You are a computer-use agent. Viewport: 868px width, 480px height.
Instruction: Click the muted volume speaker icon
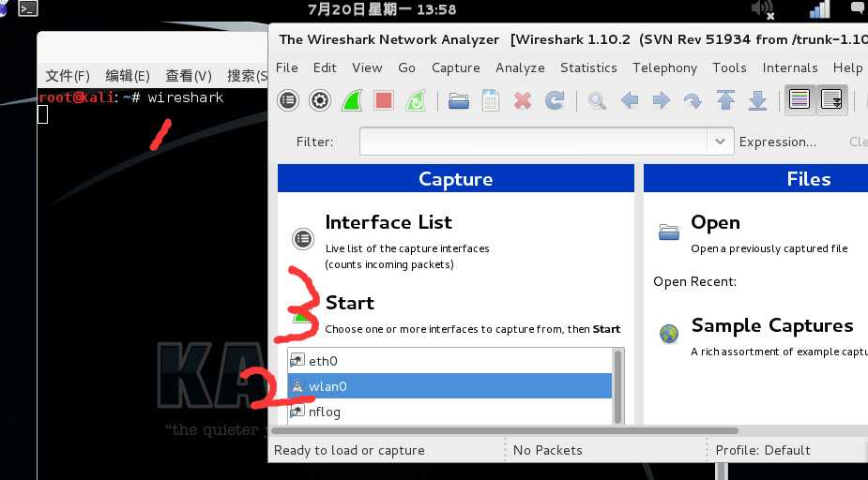coord(763,8)
